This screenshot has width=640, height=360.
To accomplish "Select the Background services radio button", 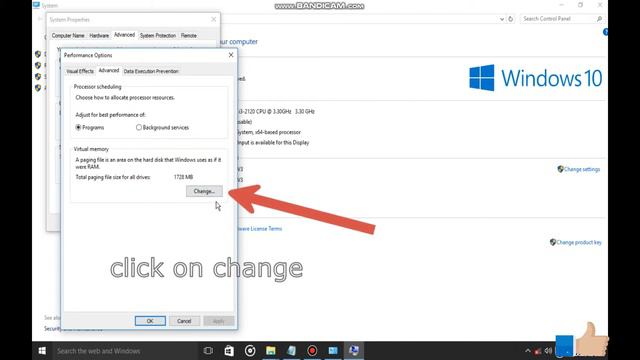I will [139, 127].
